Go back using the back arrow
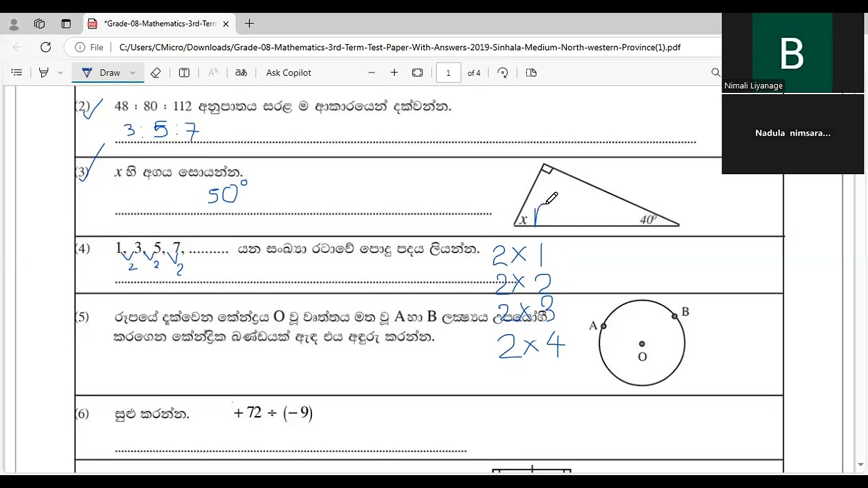This screenshot has height=488, width=868. coord(18,47)
